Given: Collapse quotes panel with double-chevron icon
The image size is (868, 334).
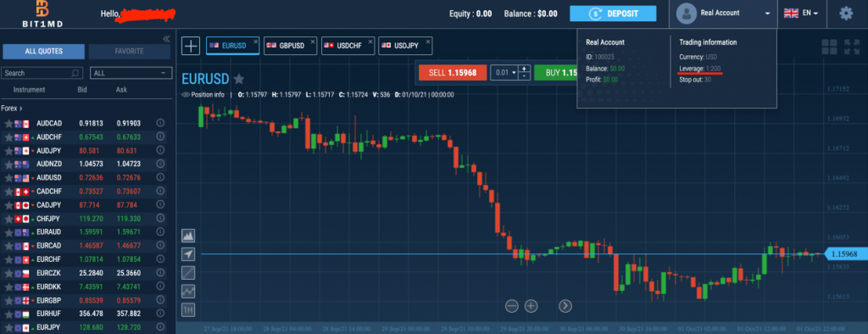Looking at the screenshot, I should point(165,39).
